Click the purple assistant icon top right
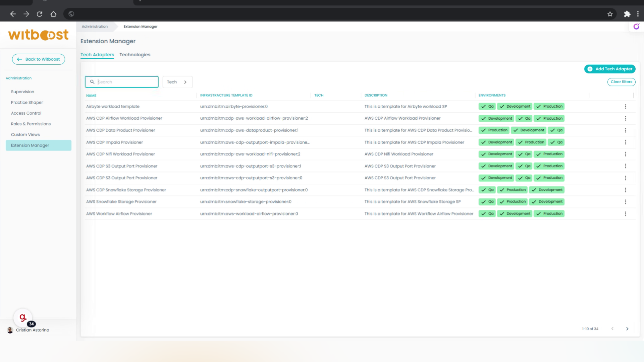 (x=636, y=26)
